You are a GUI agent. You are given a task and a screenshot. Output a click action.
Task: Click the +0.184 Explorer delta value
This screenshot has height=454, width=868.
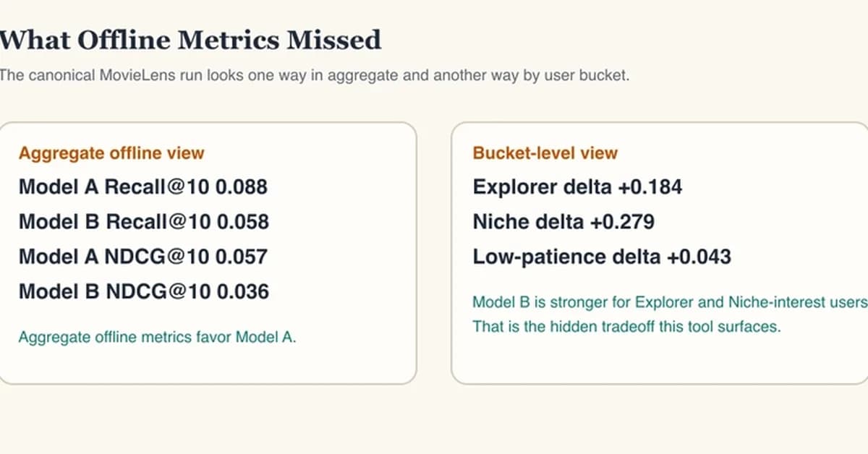650,187
